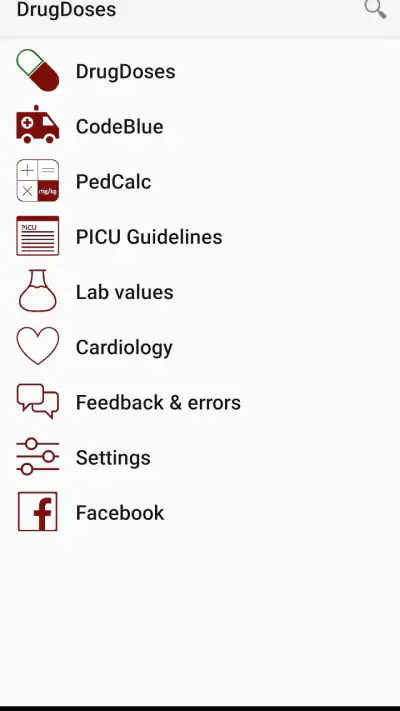Select Lab values item
The height and width of the screenshot is (711, 400).
[125, 292]
